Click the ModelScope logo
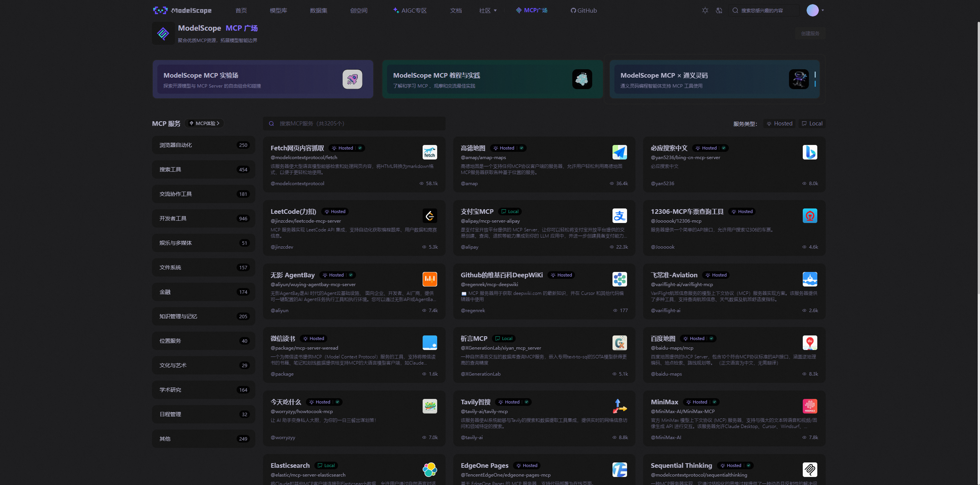 coord(182,10)
